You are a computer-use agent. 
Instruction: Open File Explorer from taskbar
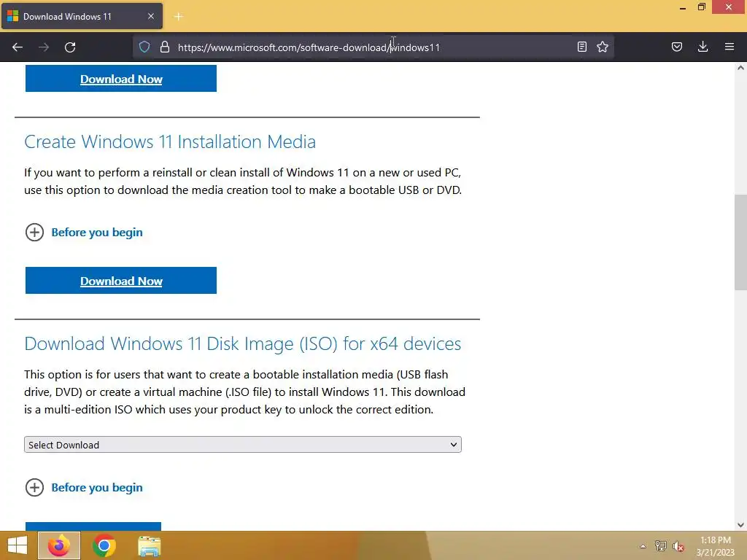tap(149, 545)
